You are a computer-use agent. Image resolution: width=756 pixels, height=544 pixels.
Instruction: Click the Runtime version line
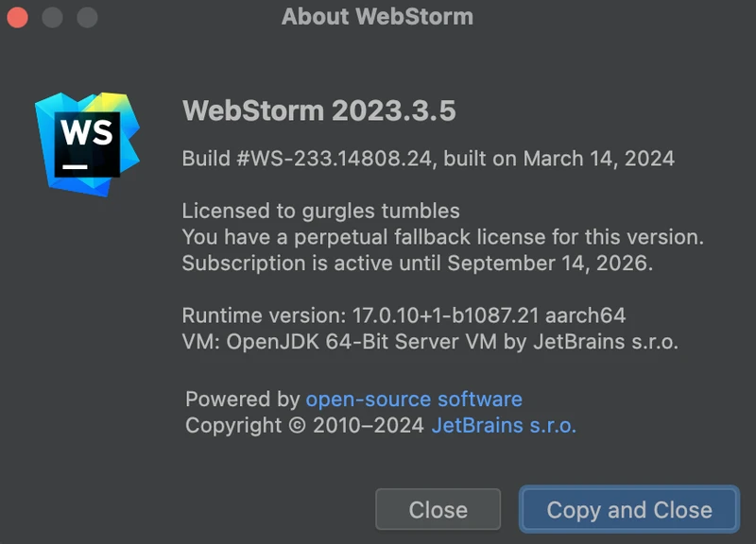click(404, 315)
